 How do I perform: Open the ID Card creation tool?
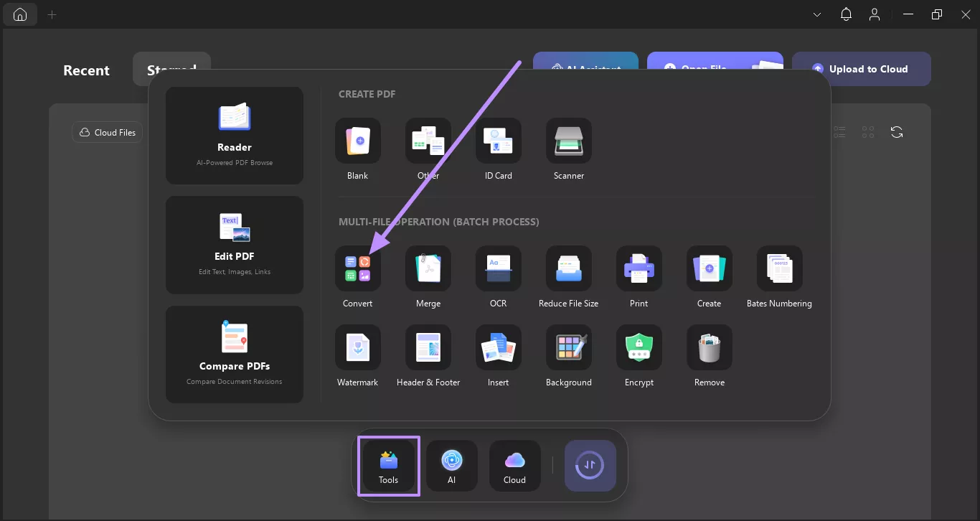coord(498,149)
